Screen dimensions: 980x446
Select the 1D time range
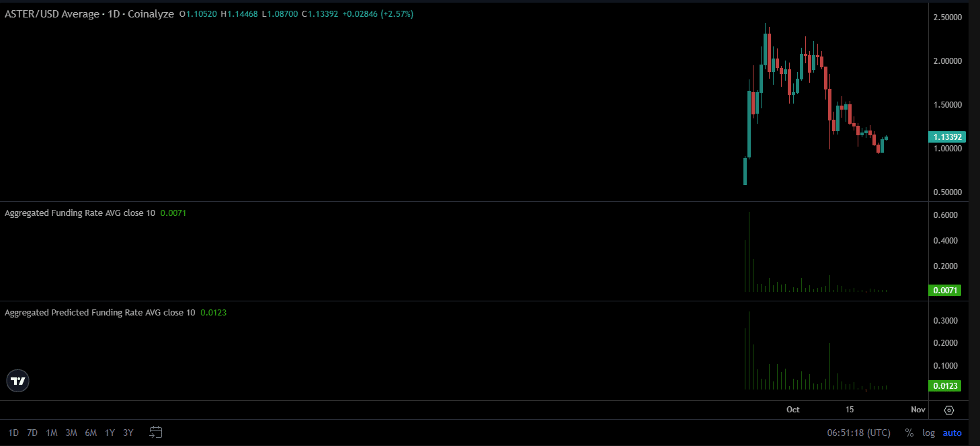[x=13, y=433]
